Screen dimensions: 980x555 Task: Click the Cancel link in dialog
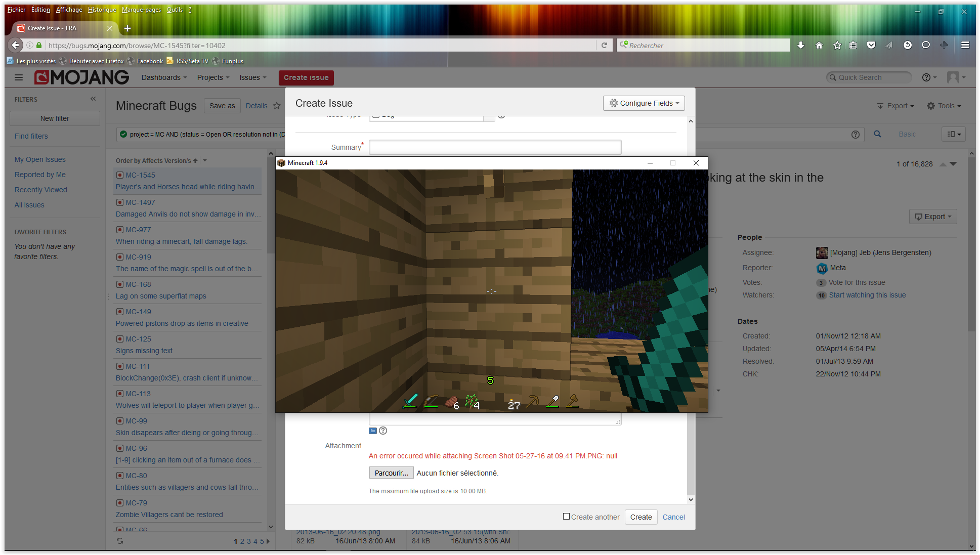point(673,517)
